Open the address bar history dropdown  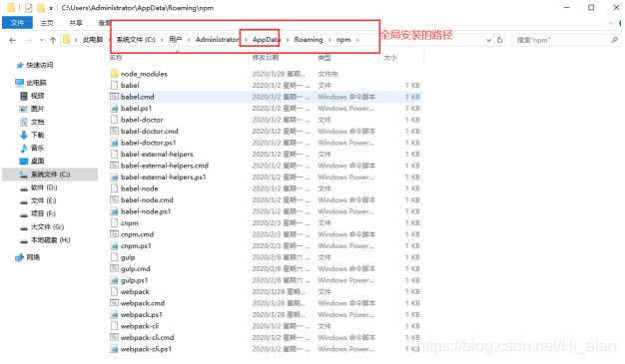coord(488,40)
